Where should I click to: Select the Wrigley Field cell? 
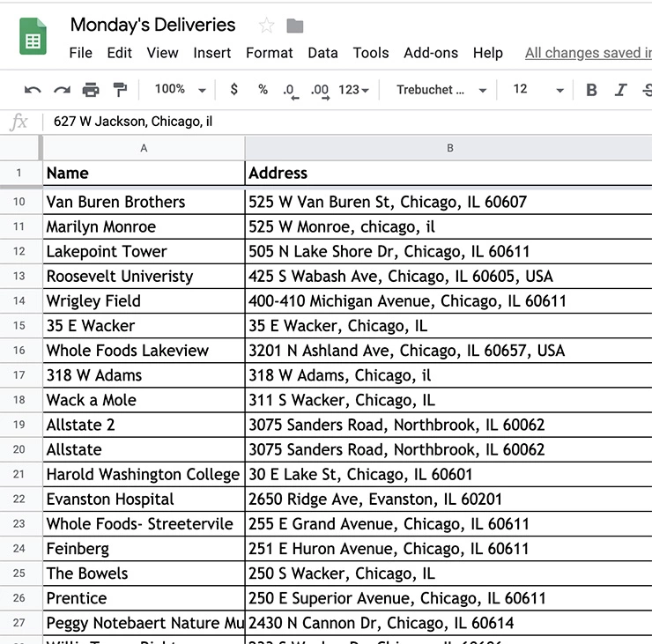click(144, 301)
